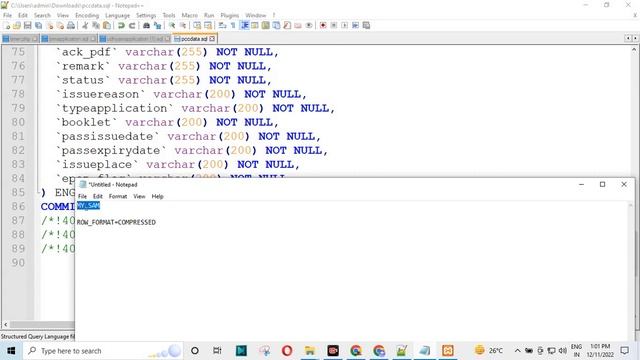This screenshot has height=360, width=640.
Task: Click the Close All toolbar icon
Action: (x=60, y=25)
